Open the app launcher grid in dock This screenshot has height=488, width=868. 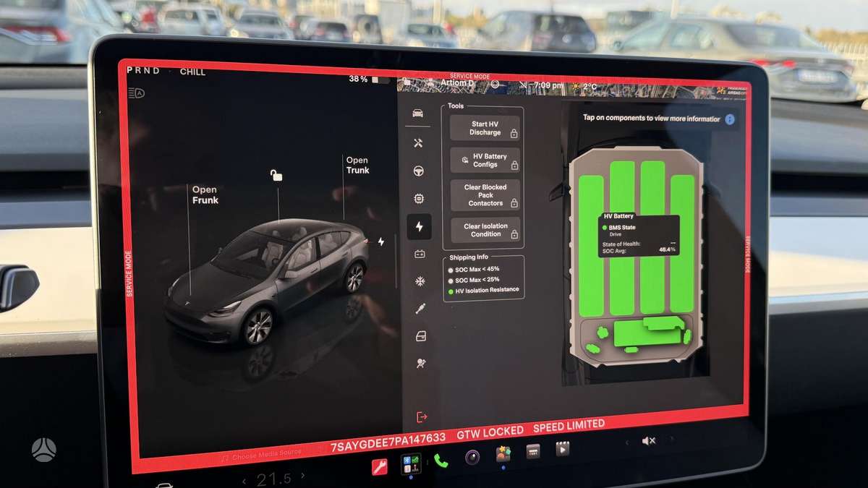click(x=411, y=463)
